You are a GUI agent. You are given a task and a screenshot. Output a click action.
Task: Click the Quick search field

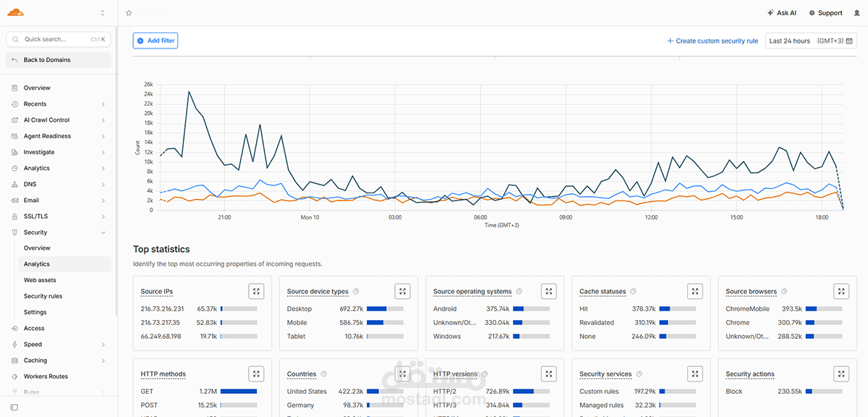pyautogui.click(x=59, y=39)
